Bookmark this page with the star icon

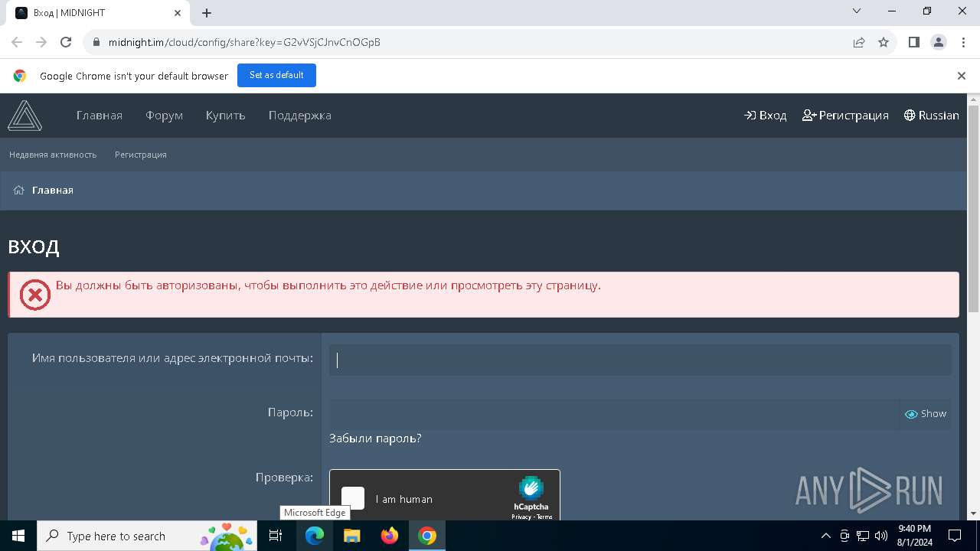point(884,42)
